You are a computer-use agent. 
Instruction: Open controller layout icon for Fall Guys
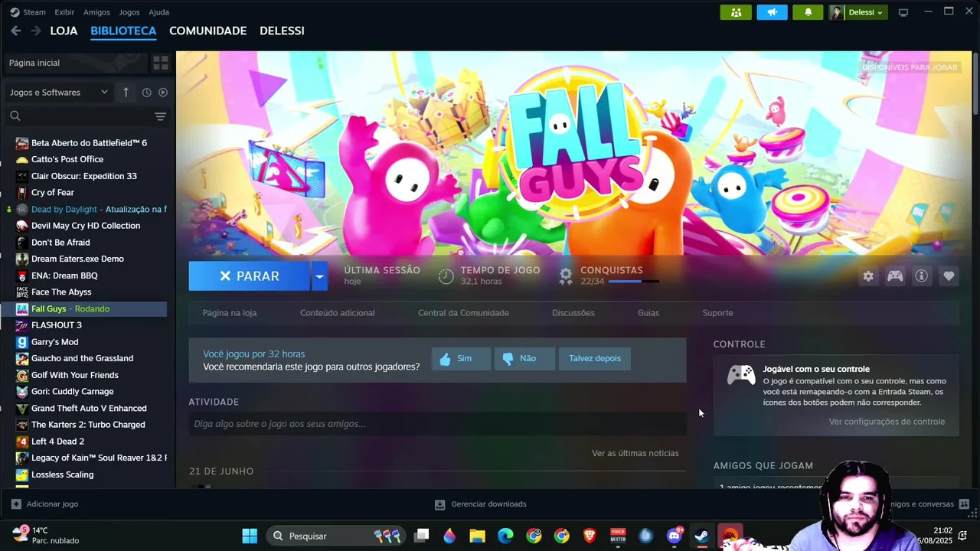tap(895, 276)
